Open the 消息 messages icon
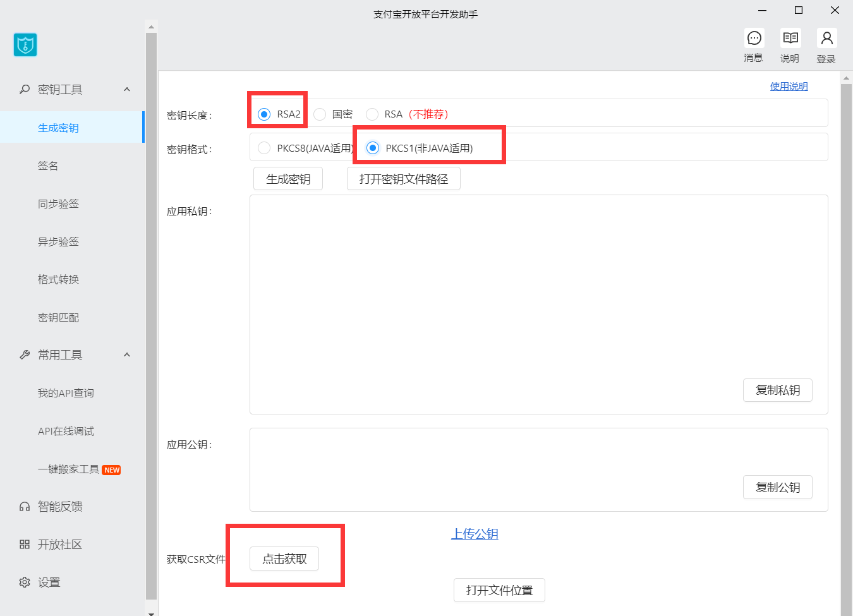This screenshot has width=853, height=616. coord(754,39)
